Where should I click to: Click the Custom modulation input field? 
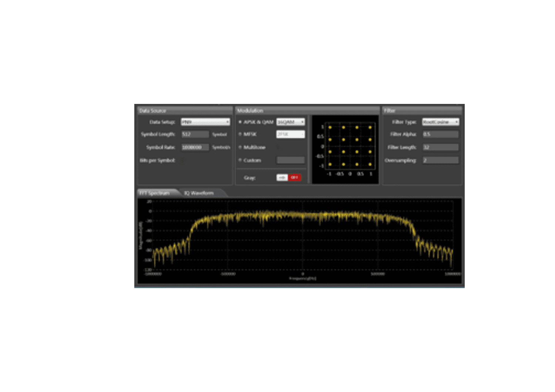(x=291, y=160)
